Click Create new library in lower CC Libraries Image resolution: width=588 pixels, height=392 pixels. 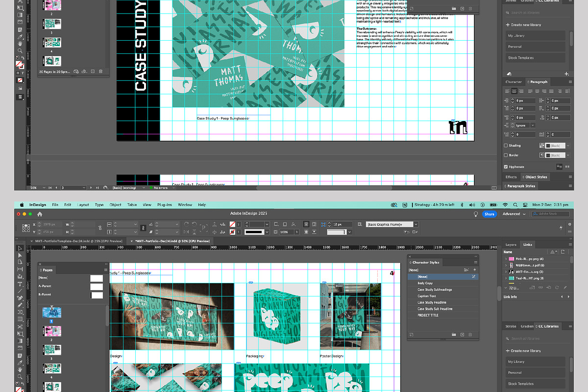click(x=523, y=351)
